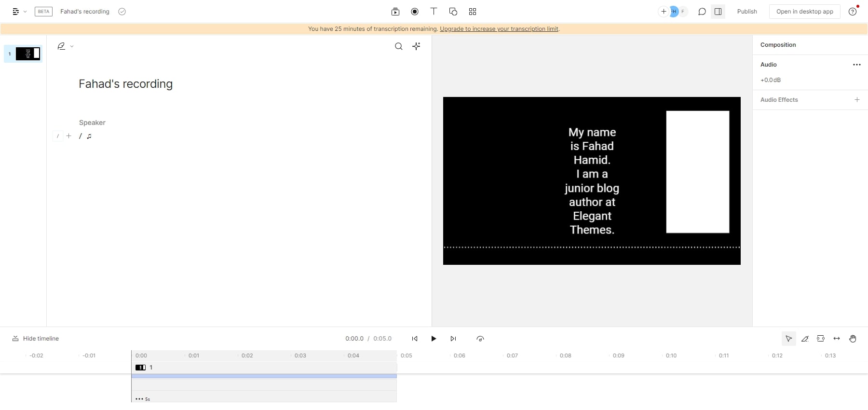Select the arrow selection tool
868x410 pixels.
[x=789, y=339]
